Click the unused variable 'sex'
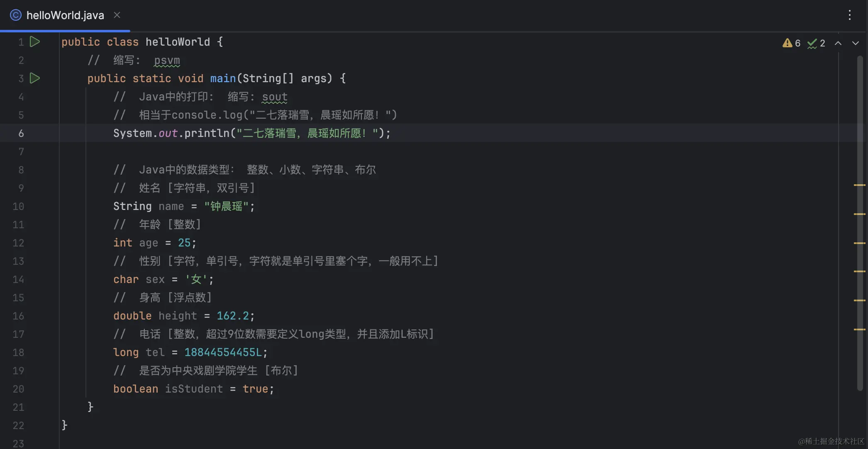The height and width of the screenshot is (449, 868). pyautogui.click(x=155, y=279)
